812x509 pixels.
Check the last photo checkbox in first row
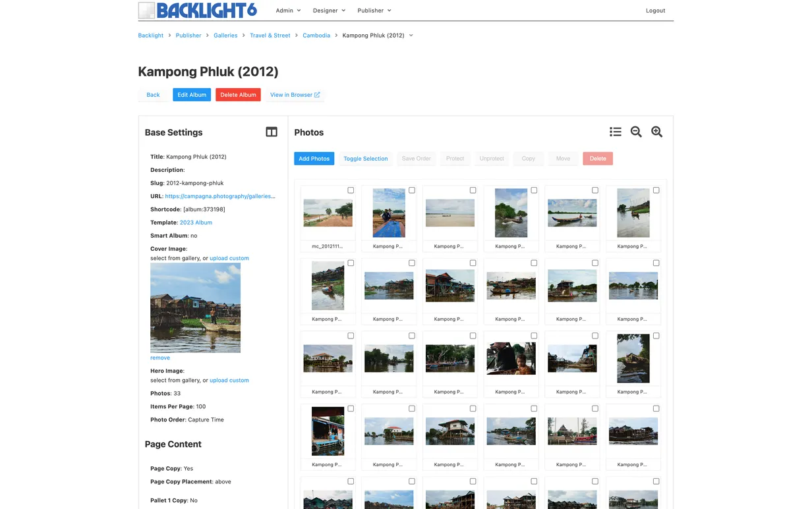(656, 190)
